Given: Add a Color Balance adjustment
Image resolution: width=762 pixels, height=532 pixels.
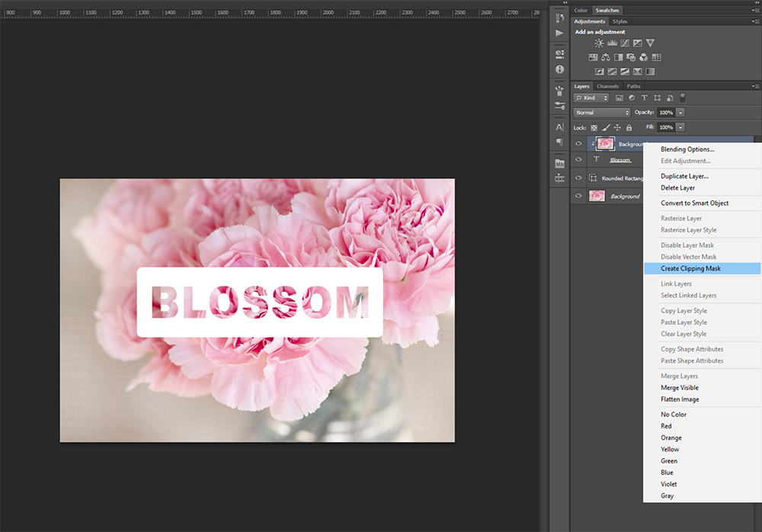Looking at the screenshot, I should [x=606, y=57].
